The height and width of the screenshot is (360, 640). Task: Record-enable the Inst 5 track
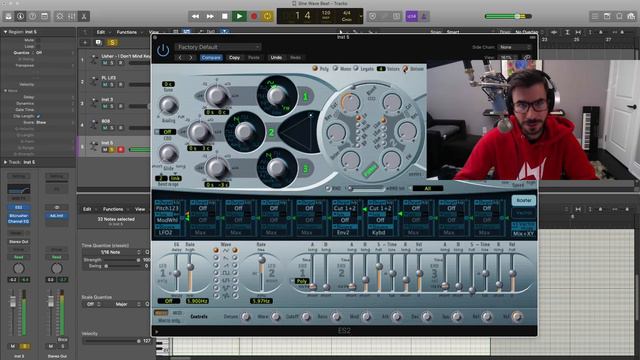pos(120,150)
